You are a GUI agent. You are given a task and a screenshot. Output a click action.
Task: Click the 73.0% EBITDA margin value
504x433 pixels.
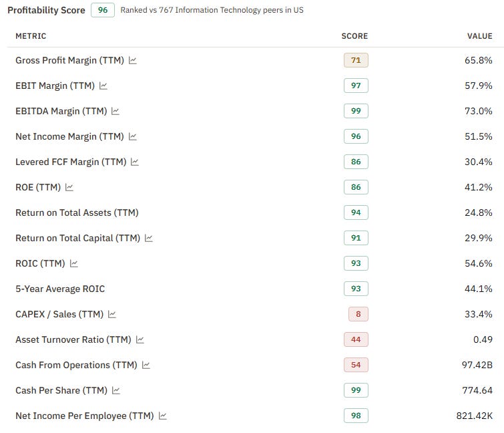[478, 111]
